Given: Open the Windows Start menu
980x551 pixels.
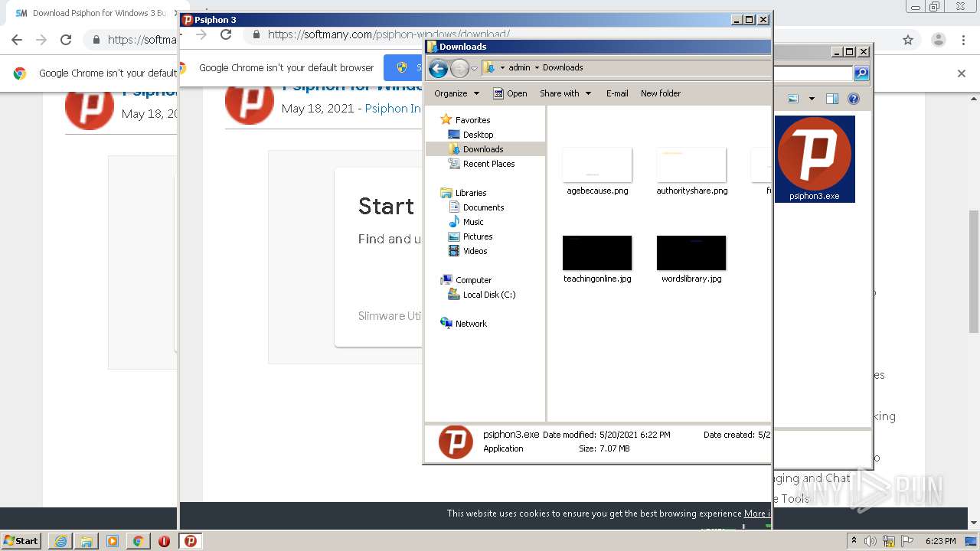Looking at the screenshot, I should (x=21, y=540).
